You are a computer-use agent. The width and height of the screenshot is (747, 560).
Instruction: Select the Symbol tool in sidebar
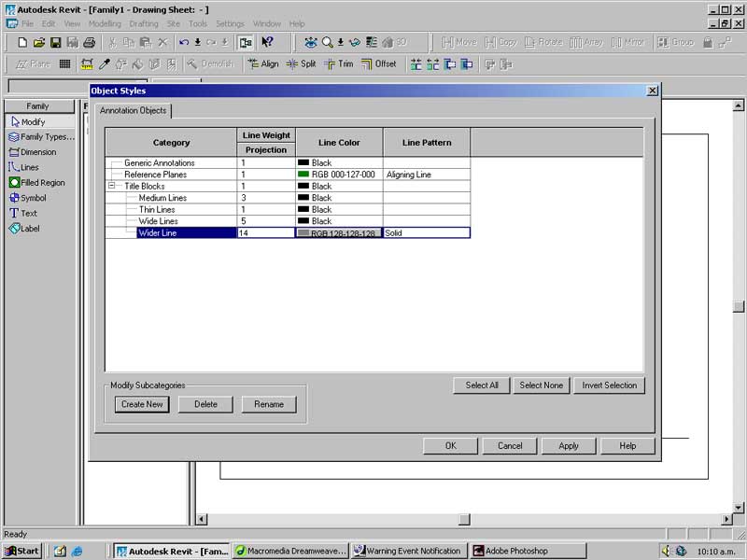[28, 198]
